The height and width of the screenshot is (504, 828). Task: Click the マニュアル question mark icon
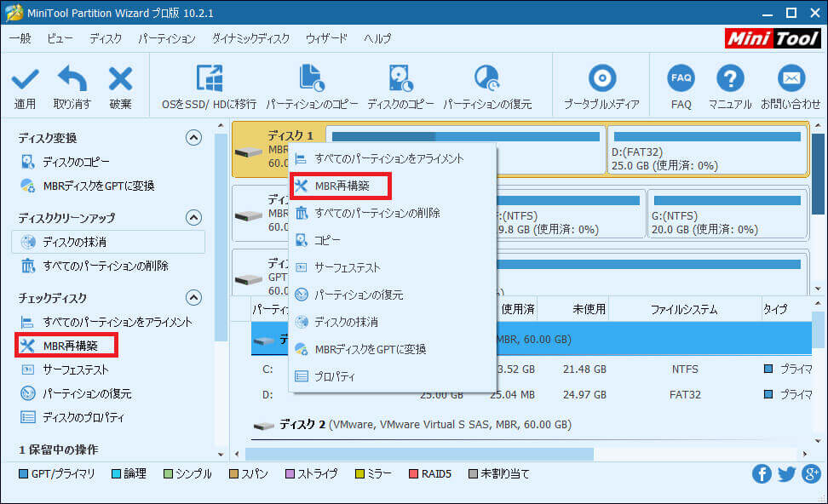[730, 77]
